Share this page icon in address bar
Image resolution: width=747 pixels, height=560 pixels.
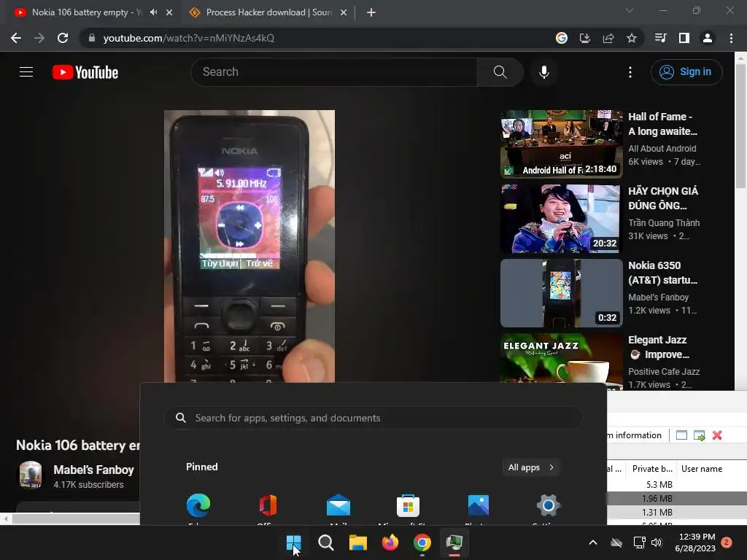[608, 38]
